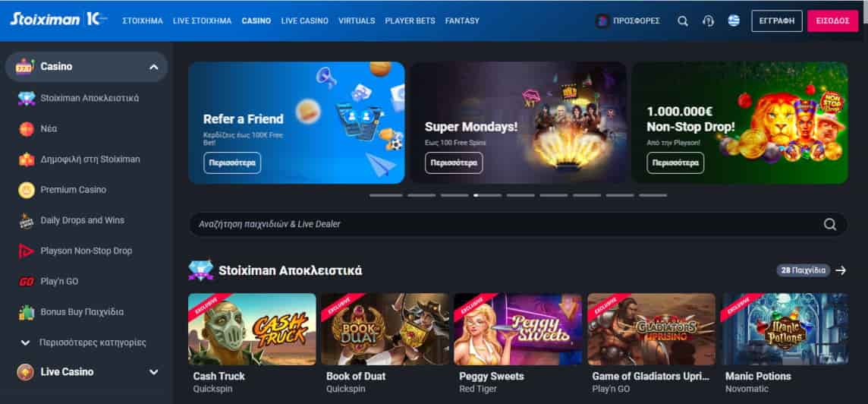Open the LIVE CASINO top menu
Viewport: 868px width, 404px height.
304,21
